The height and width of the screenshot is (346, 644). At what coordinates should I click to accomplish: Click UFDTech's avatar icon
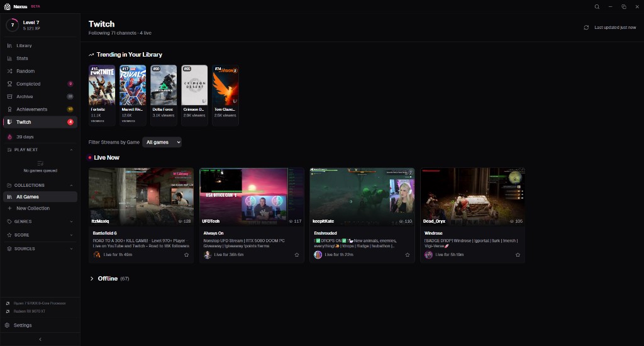tap(208, 255)
